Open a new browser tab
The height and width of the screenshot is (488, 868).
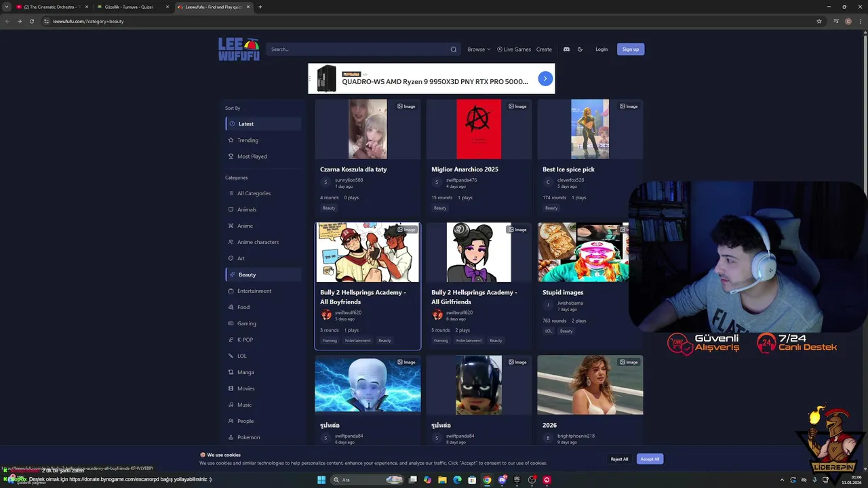(x=260, y=7)
